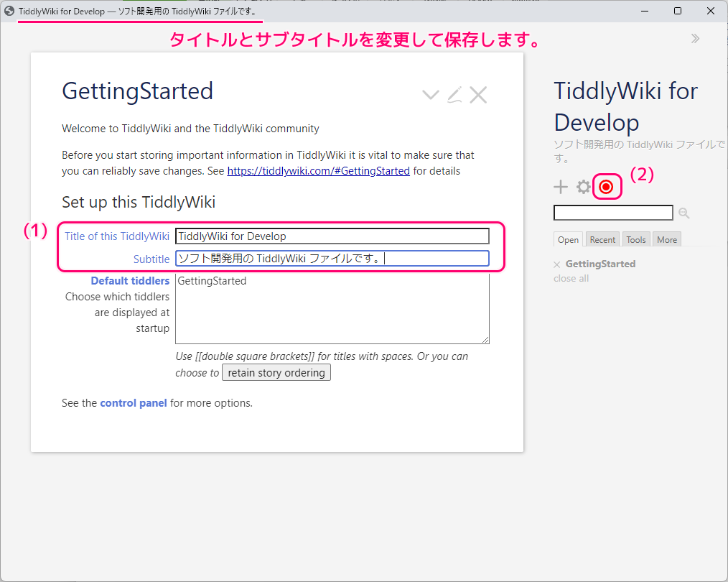Hide the sidebar with double chevron icon
Screen dimensions: 728x582
pos(695,39)
